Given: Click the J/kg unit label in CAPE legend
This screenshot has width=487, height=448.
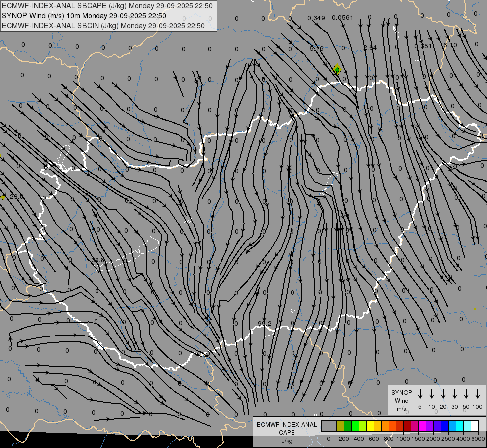Looking at the screenshot, I should [287, 441].
